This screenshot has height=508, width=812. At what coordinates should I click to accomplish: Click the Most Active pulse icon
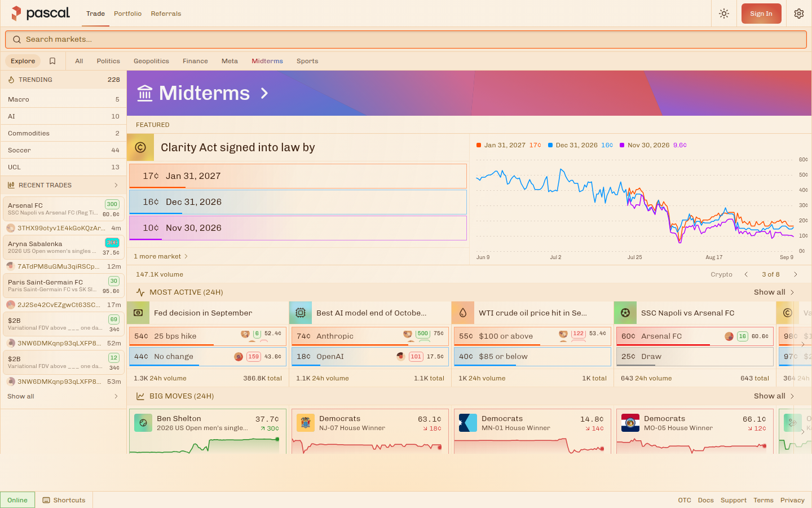click(x=140, y=292)
